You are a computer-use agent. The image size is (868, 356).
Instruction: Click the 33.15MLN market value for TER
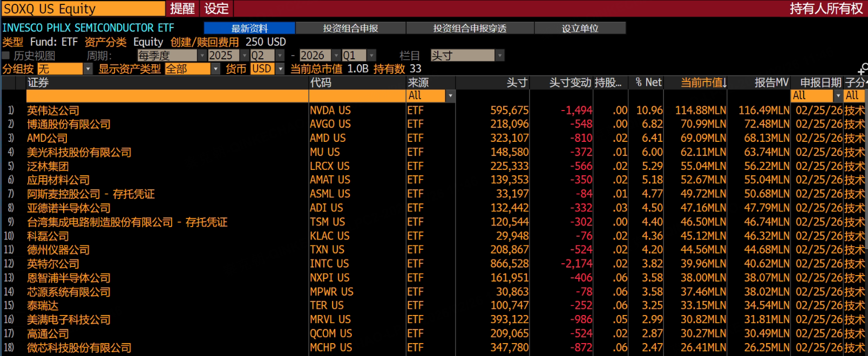(x=703, y=305)
